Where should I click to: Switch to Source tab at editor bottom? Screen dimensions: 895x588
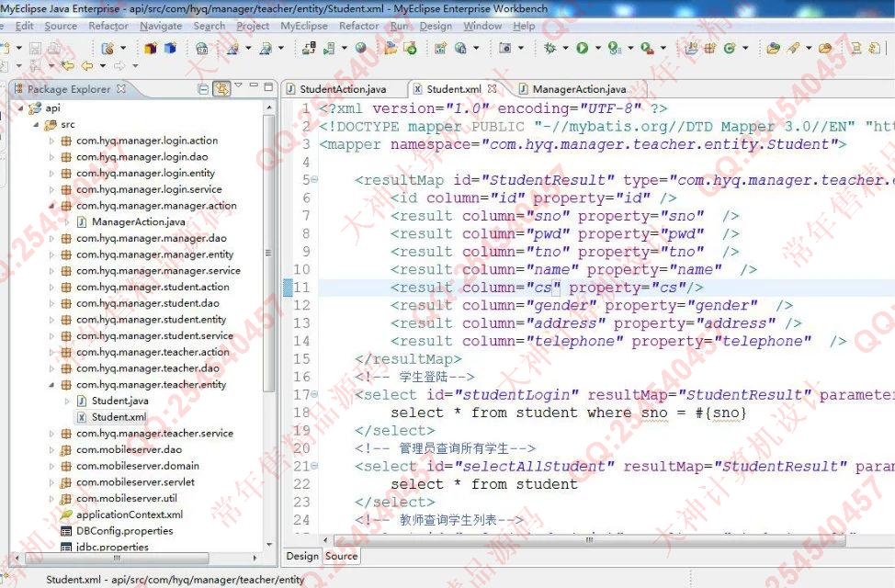(341, 556)
